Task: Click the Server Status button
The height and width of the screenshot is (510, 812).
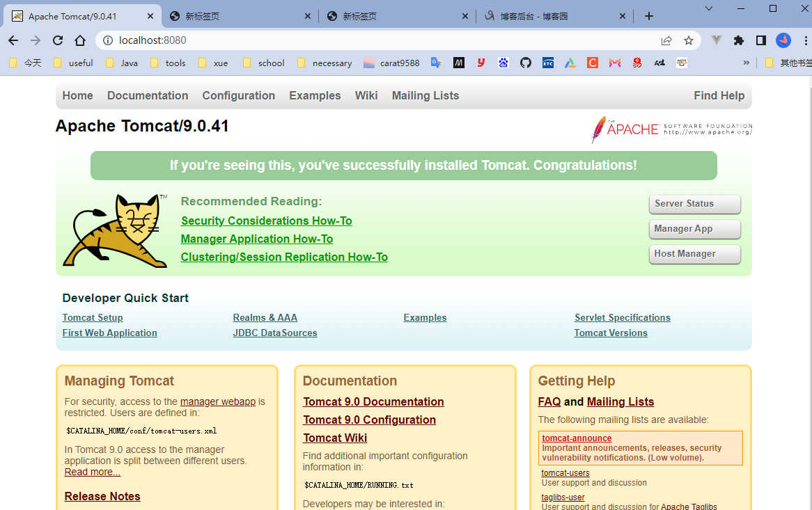Action: tap(694, 204)
